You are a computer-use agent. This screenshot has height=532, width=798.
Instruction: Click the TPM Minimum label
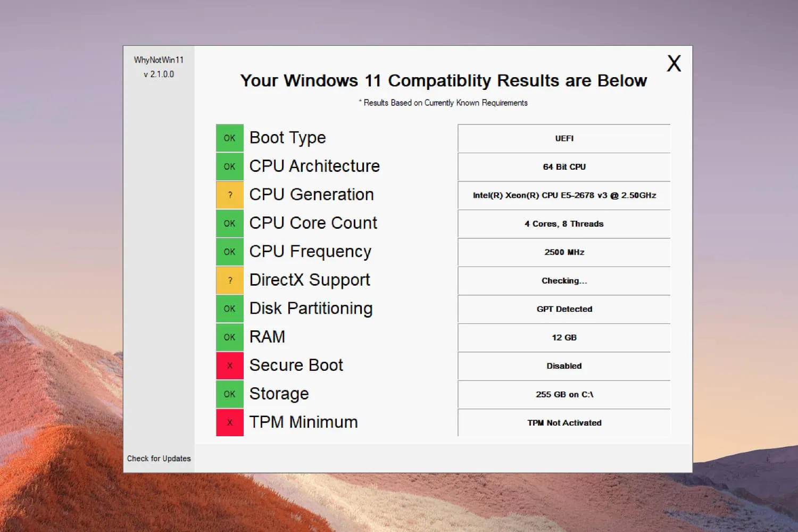click(x=304, y=422)
